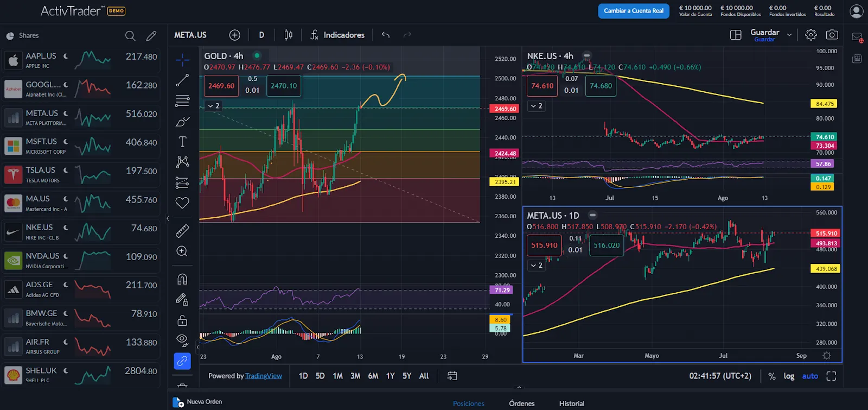Expand META.US chart indicator legend
The height and width of the screenshot is (410, 868).
point(537,265)
